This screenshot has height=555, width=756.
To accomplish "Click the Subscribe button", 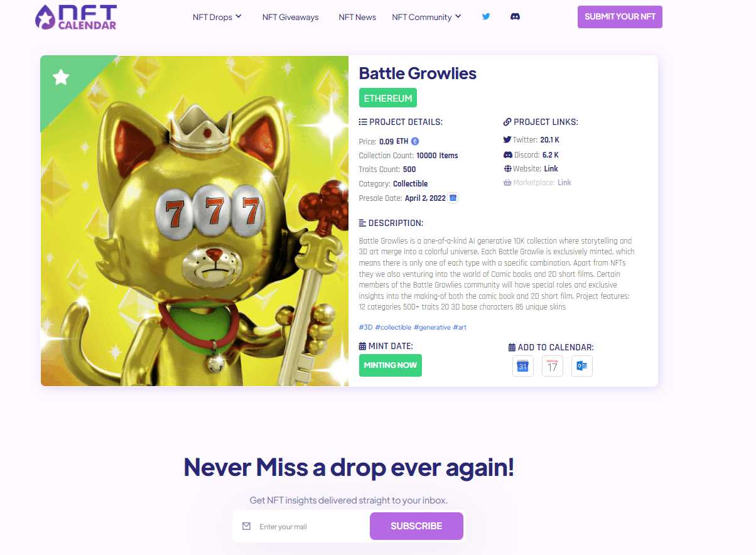I will [x=416, y=526].
